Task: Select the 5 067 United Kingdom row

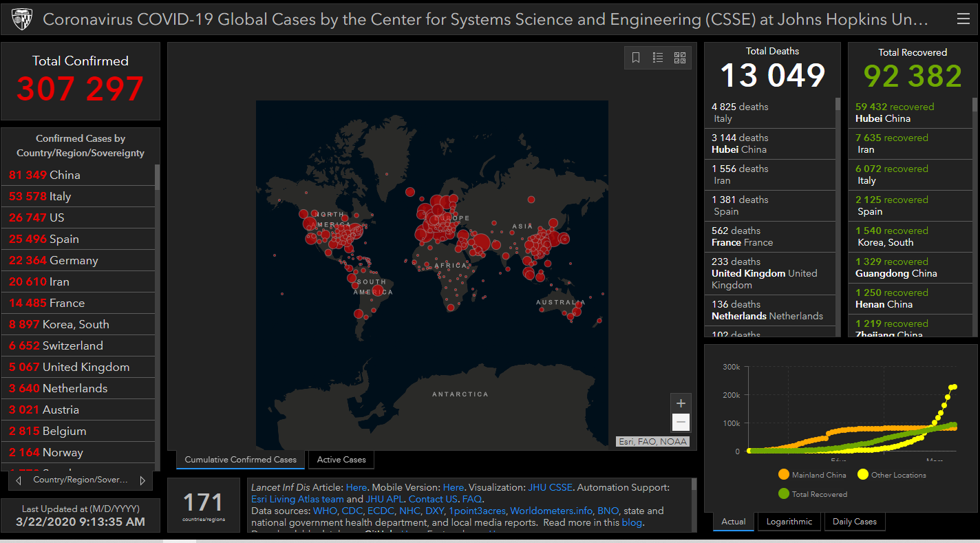Action: 78,367
